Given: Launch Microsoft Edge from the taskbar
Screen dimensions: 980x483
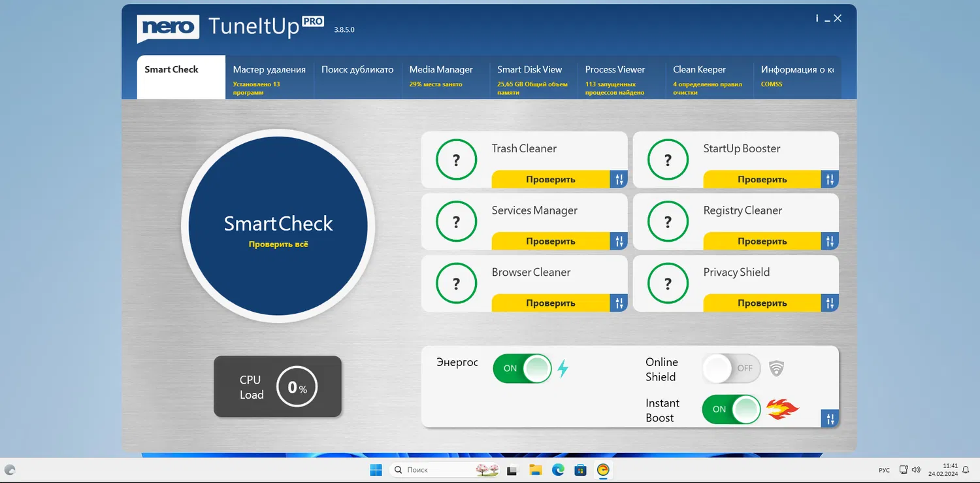Looking at the screenshot, I should (x=558, y=470).
